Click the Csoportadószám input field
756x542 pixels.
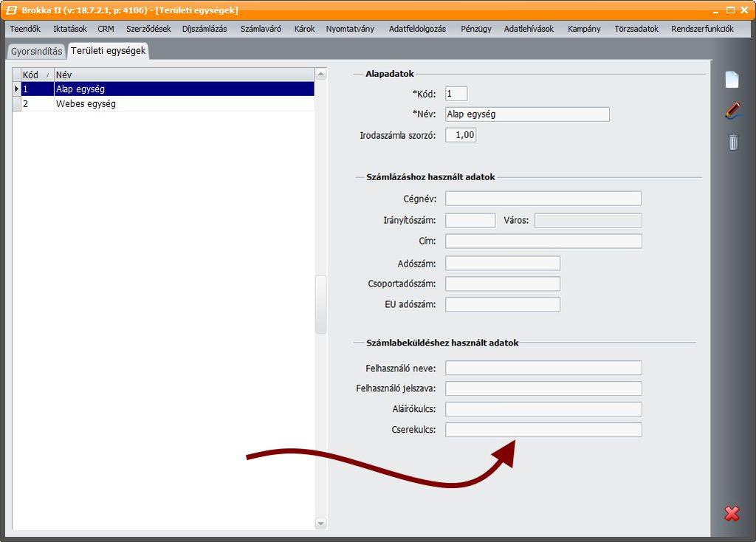point(503,284)
